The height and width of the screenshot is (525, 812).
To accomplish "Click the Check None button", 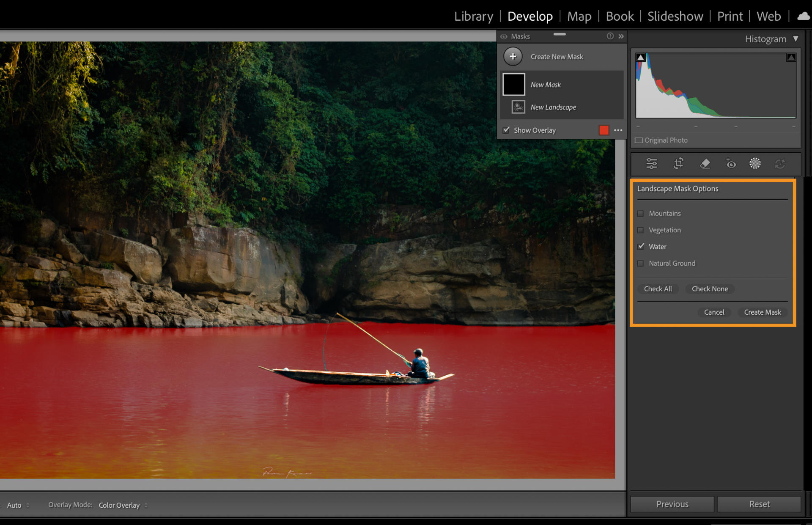I will tap(710, 289).
